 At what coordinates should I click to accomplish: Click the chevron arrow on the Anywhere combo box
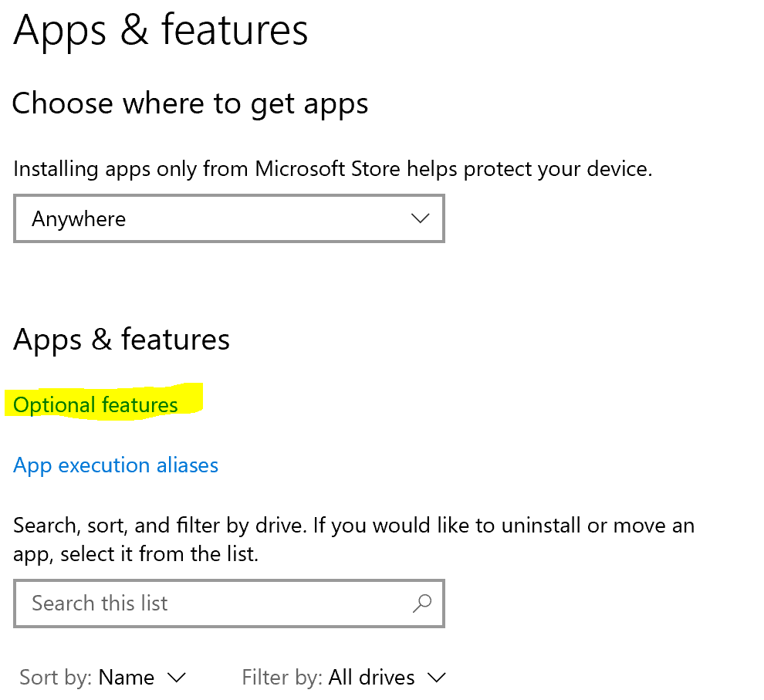(x=421, y=218)
